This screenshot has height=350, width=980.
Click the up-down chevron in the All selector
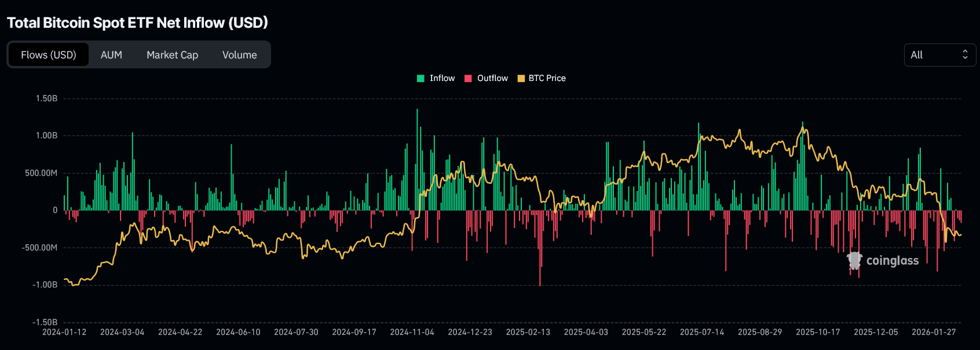click(x=965, y=54)
